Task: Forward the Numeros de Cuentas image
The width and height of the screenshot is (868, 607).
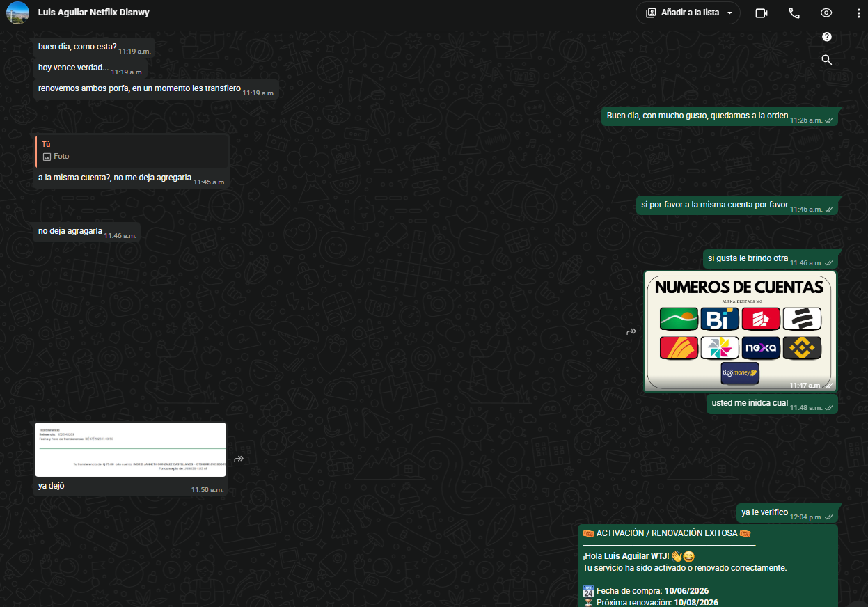Action: click(x=631, y=332)
